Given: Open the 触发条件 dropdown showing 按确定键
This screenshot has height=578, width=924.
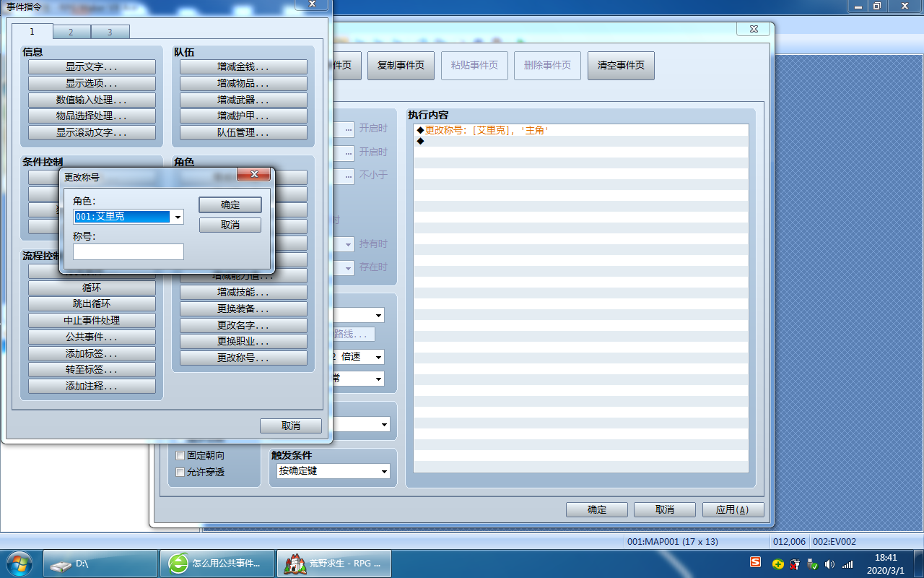Looking at the screenshot, I should (334, 471).
